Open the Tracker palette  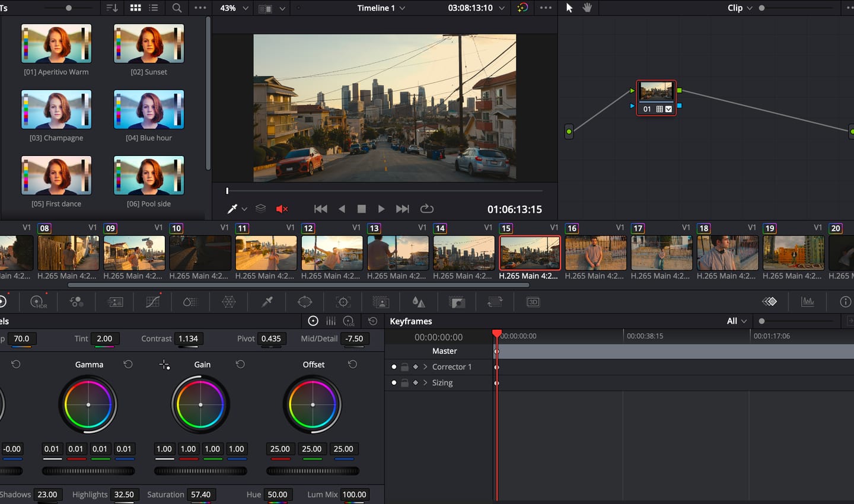343,302
